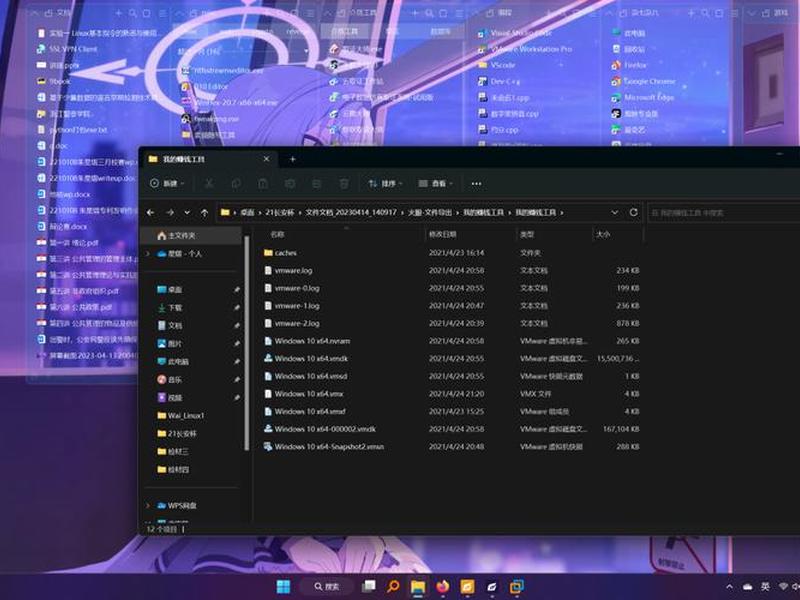Sort by the 修改日期 (Date modified) column header
The width and height of the screenshot is (800, 600).
442,234
